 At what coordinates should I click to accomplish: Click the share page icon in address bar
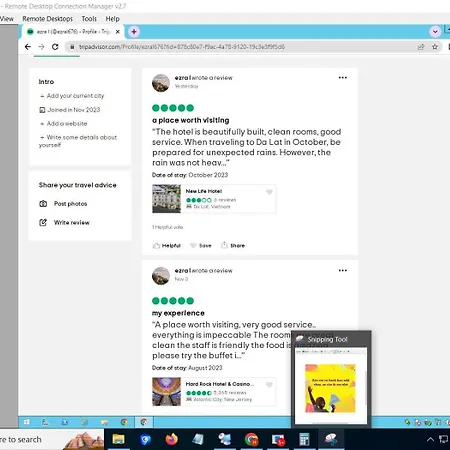pos(421,47)
